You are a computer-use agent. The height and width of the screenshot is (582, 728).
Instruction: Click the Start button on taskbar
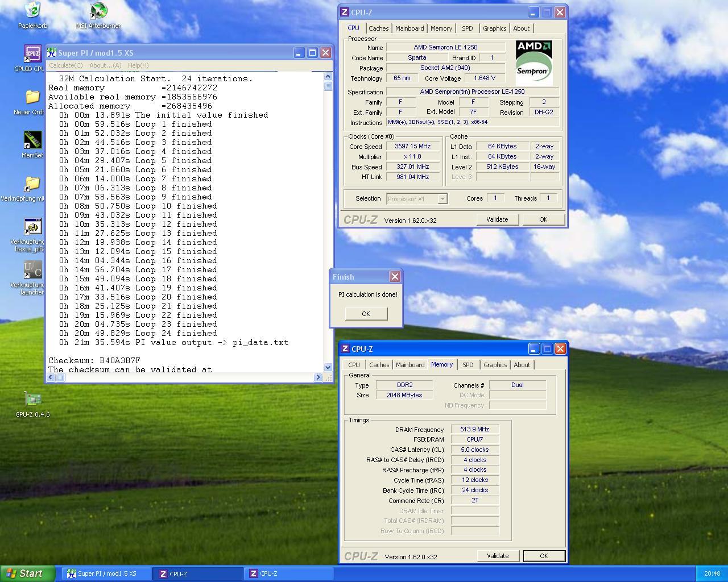[27, 573]
